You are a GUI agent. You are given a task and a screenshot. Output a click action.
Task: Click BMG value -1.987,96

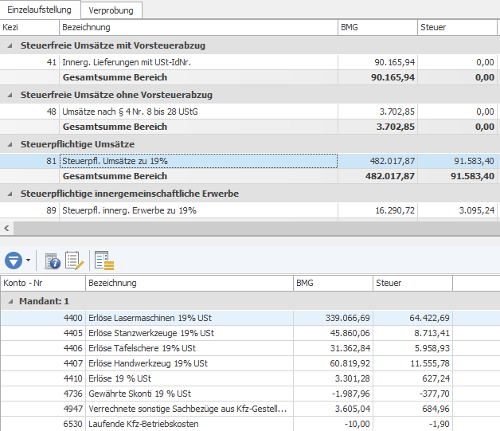[x=351, y=394]
